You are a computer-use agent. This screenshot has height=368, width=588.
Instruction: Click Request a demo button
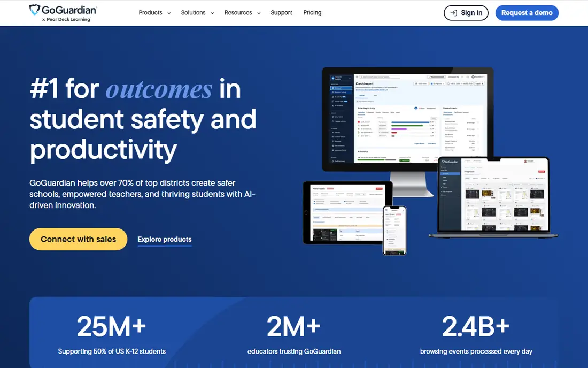pos(527,13)
